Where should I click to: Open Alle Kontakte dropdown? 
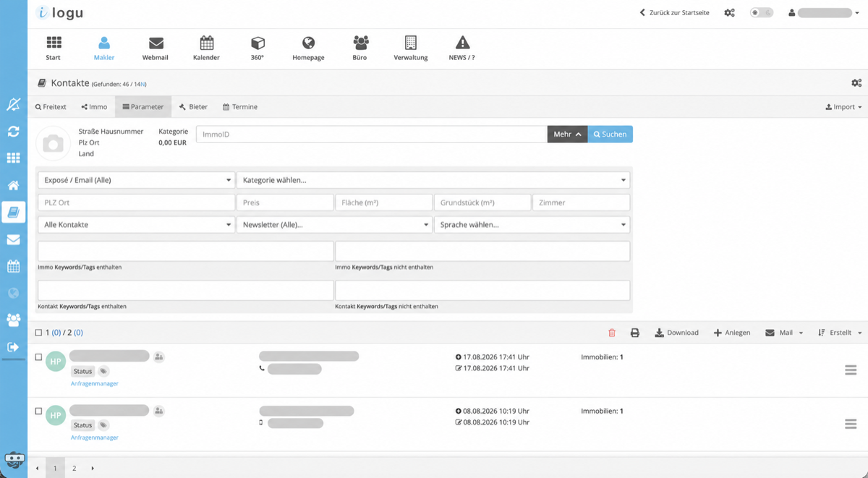coord(136,225)
